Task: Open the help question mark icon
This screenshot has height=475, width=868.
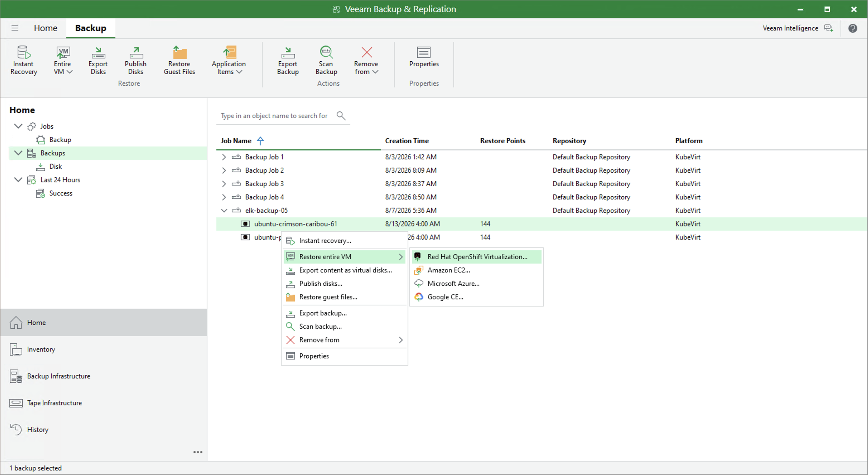Action: 852,28
